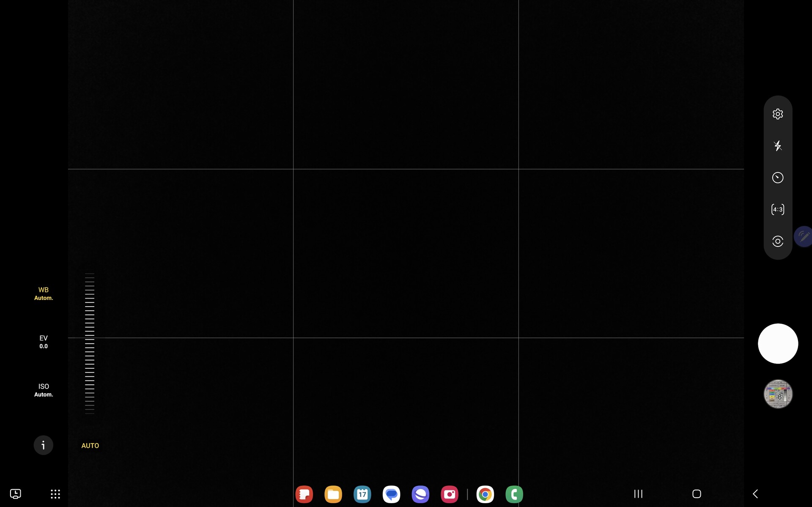Toggle the flash icon
The height and width of the screenshot is (507, 812).
[777, 146]
